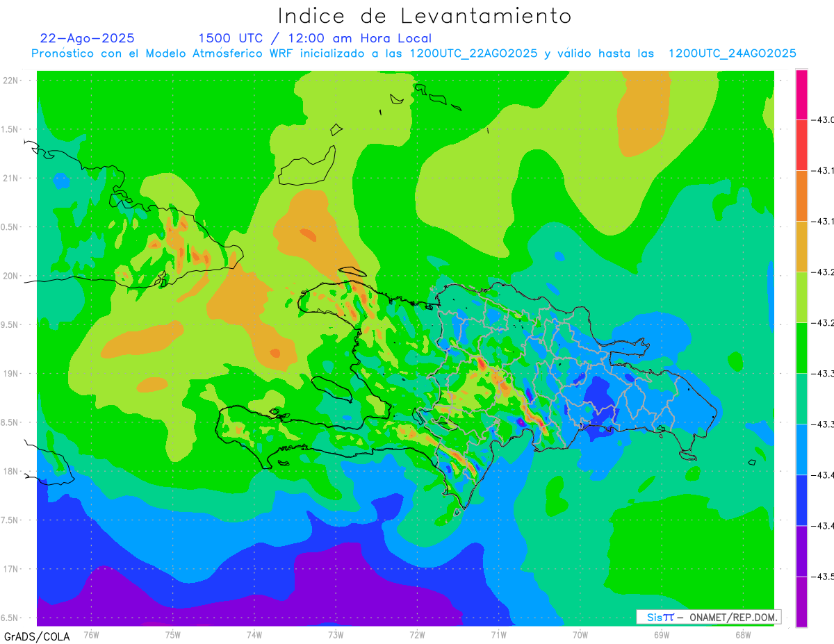The height and width of the screenshot is (644, 834).
Task: Click the "73W" longitude label
Action: tap(336, 634)
